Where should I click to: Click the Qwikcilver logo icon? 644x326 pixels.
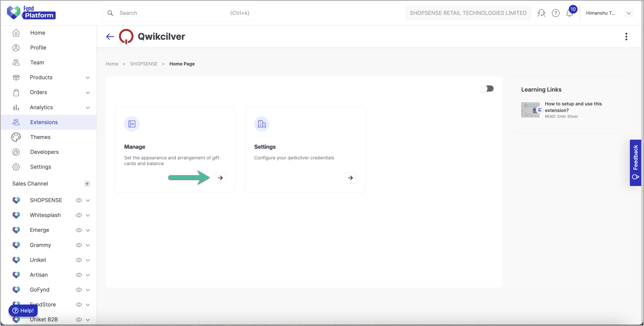tap(126, 37)
